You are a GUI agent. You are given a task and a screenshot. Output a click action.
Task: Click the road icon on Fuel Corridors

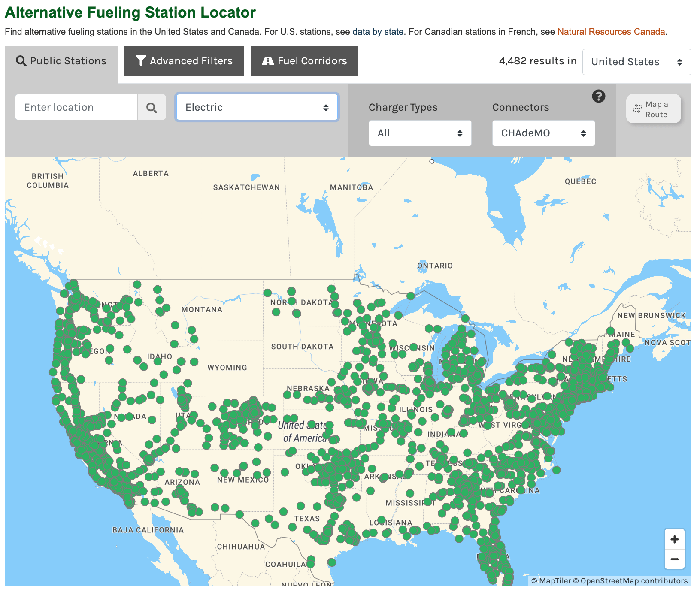(268, 61)
